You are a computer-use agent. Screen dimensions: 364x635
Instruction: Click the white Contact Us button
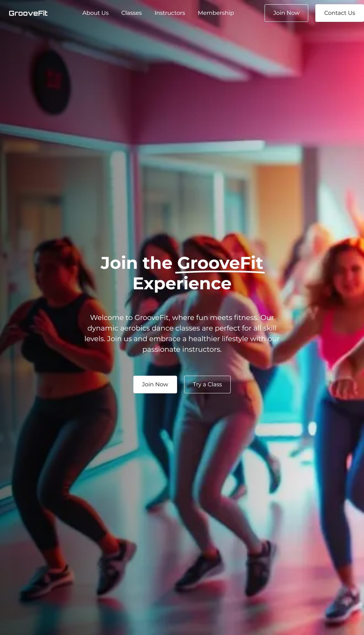tap(339, 13)
